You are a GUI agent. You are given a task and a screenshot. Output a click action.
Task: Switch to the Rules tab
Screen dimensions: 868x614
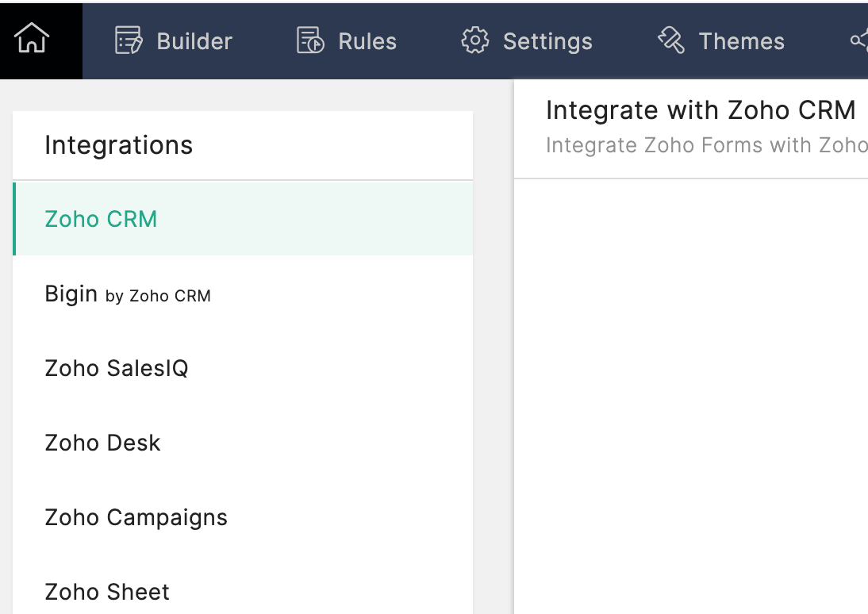pyautogui.click(x=347, y=41)
